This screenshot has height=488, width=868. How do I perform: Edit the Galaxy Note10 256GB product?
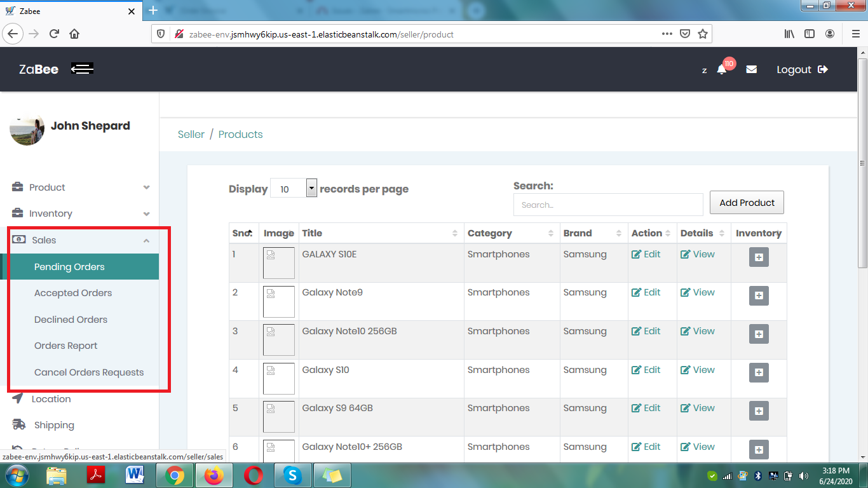646,331
